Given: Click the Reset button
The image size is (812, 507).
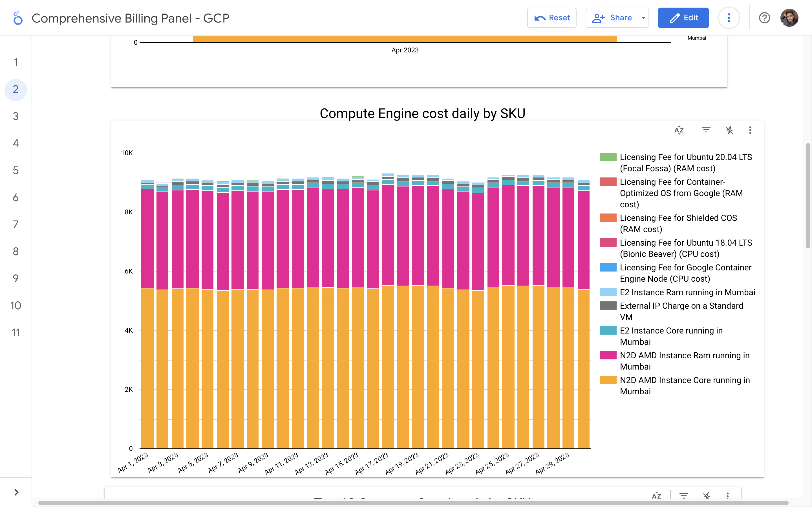Looking at the screenshot, I should pos(551,18).
